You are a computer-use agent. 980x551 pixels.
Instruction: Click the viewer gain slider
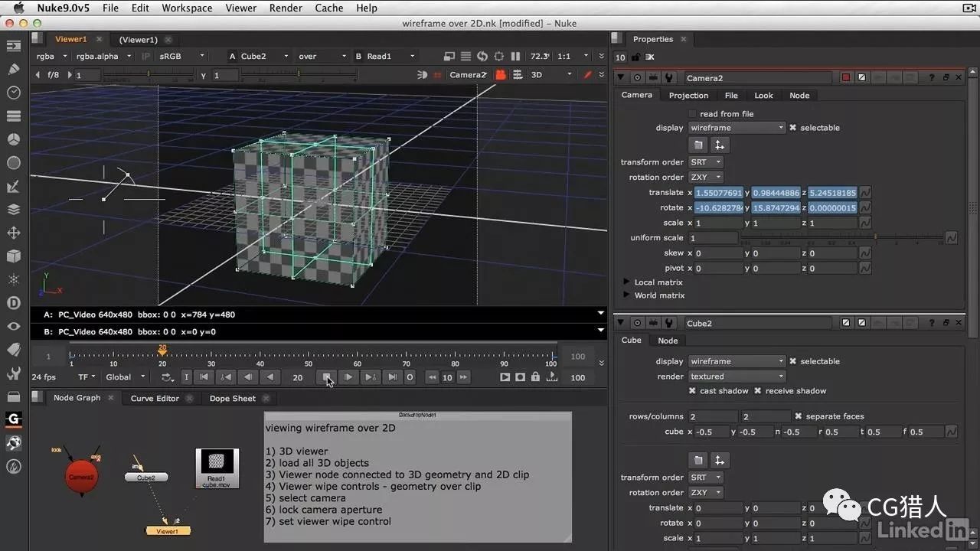pyautogui.click(x=148, y=75)
